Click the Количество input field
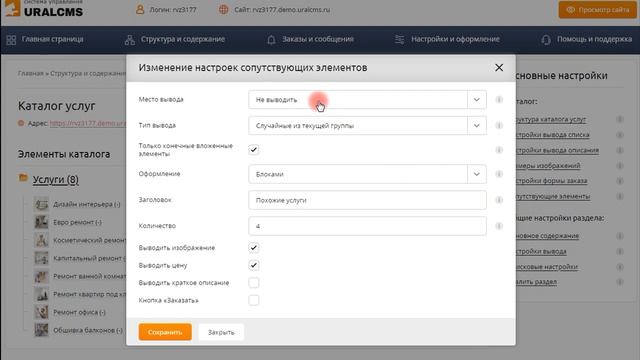The image size is (640, 360). [367, 226]
